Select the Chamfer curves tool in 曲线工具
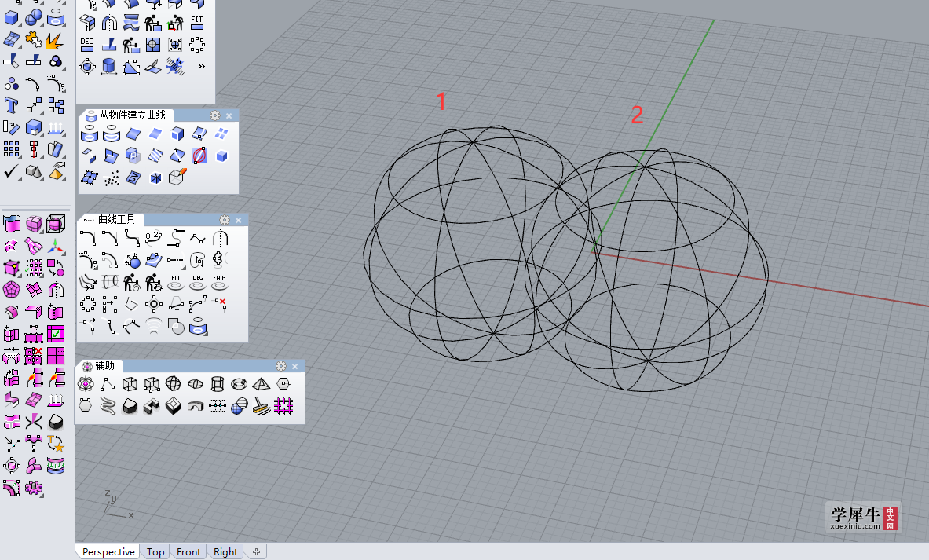This screenshot has height=560, width=929. pos(110,238)
